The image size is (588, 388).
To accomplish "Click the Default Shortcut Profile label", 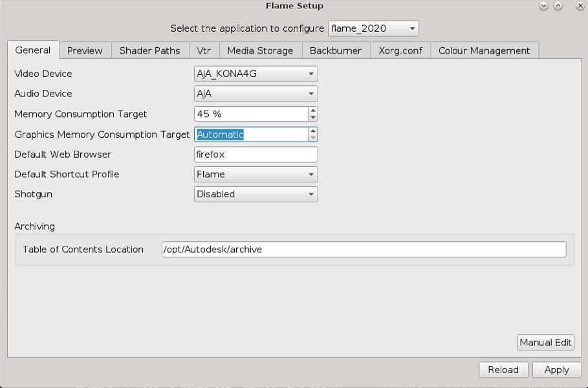I will pos(67,175).
